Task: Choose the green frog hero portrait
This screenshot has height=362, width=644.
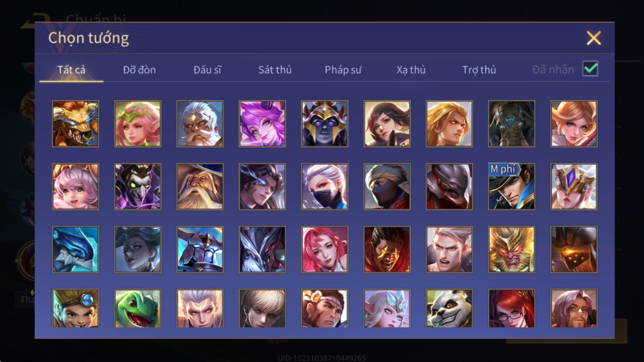Action: (x=138, y=308)
